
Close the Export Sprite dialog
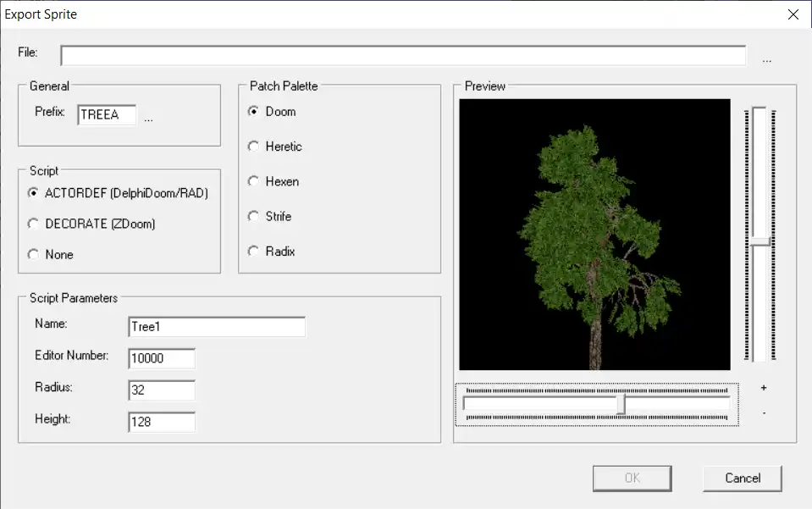click(x=793, y=14)
